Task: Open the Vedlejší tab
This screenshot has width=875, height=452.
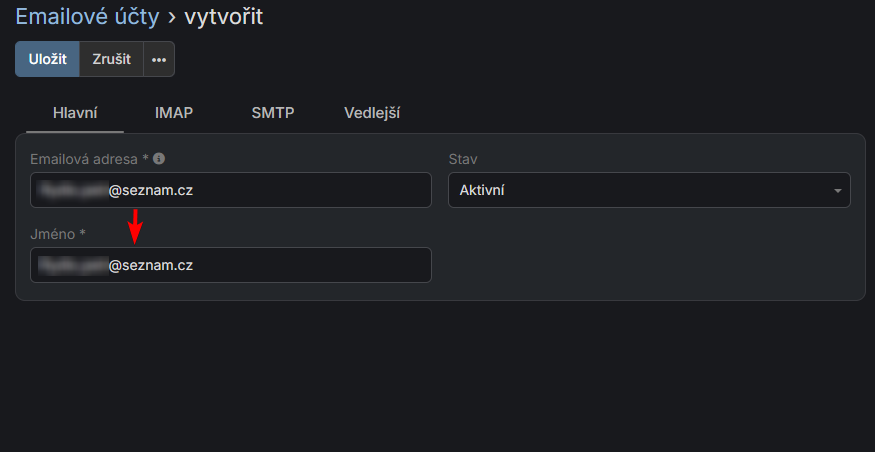Action: pyautogui.click(x=372, y=113)
